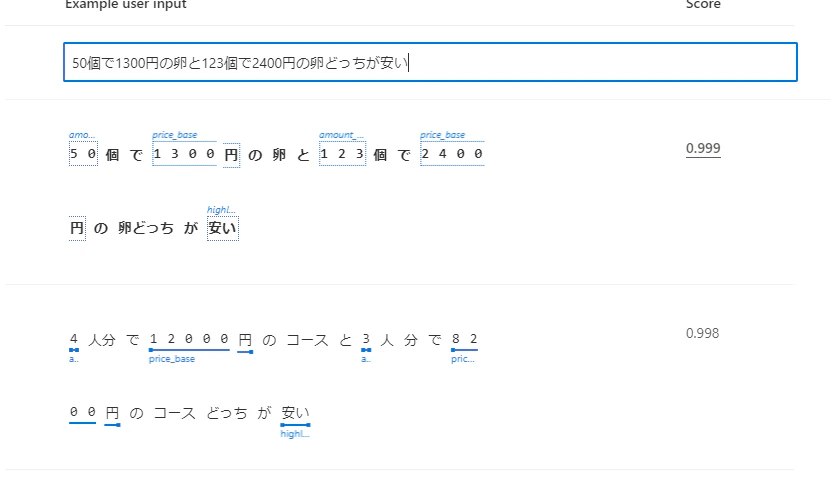Select the '12000' underlined price token

click(x=189, y=339)
